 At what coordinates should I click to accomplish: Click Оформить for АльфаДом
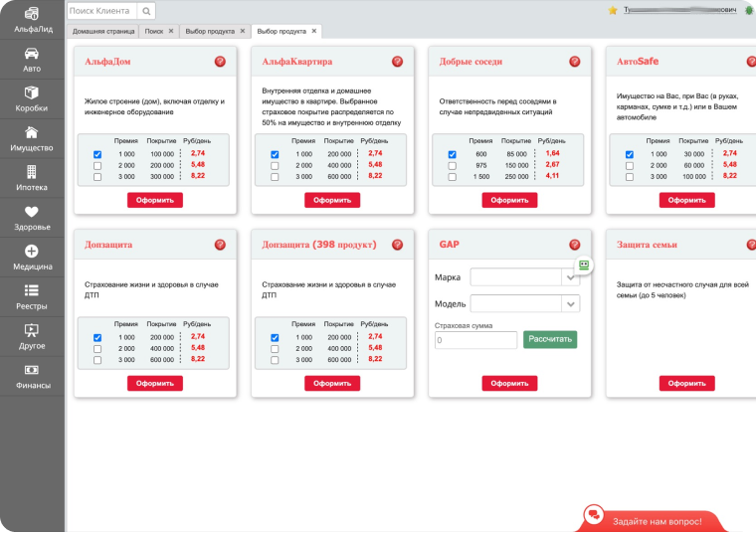pos(155,200)
